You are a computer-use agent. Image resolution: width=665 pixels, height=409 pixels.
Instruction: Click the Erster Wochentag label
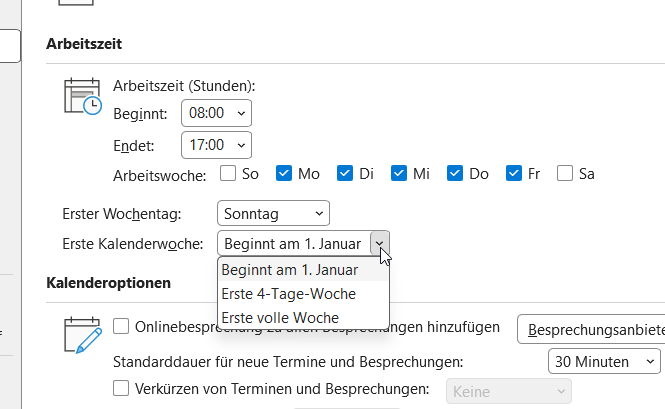coord(122,214)
